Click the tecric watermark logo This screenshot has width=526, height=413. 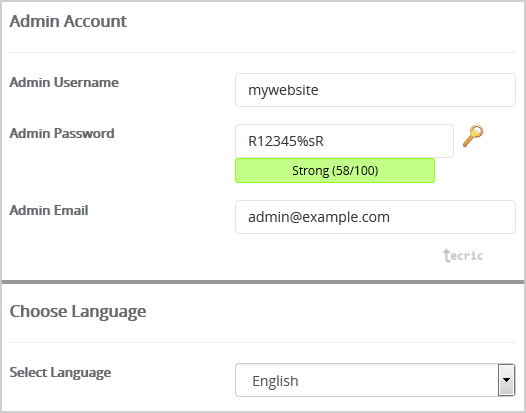(463, 255)
